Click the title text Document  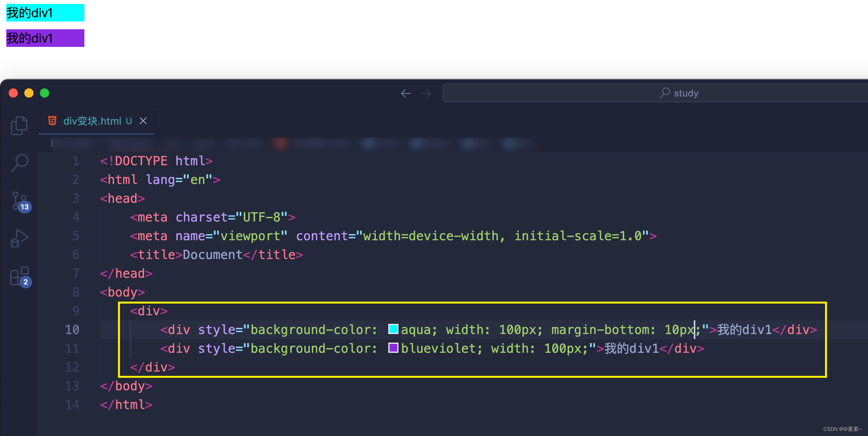(213, 255)
